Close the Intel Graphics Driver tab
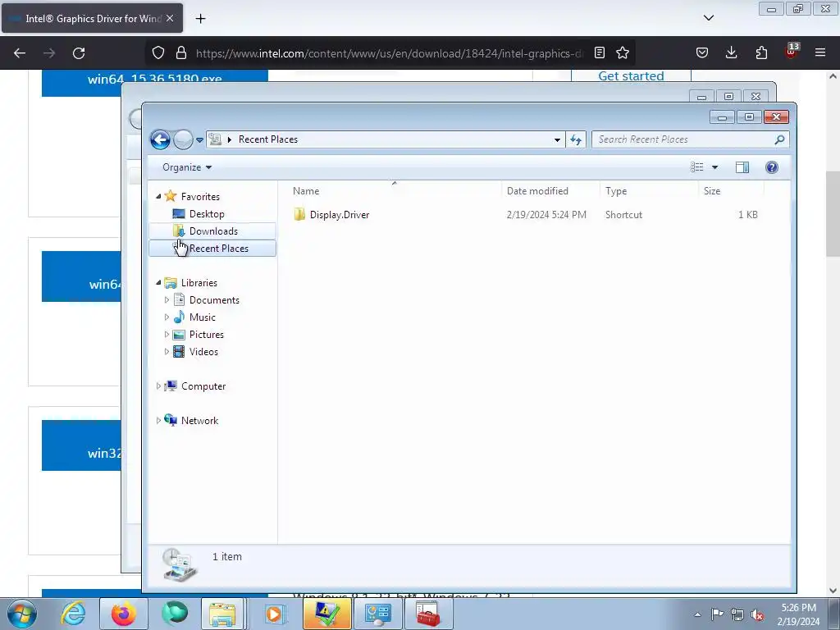Screen dimensions: 840x630 [170, 18]
